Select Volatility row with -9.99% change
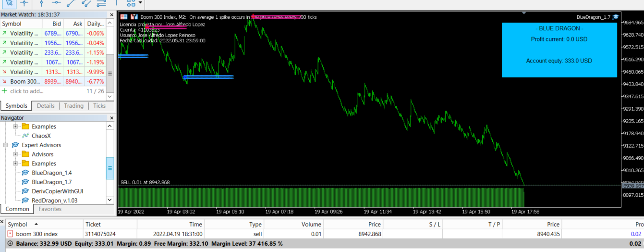This screenshot has height=252, width=644. [x=53, y=72]
